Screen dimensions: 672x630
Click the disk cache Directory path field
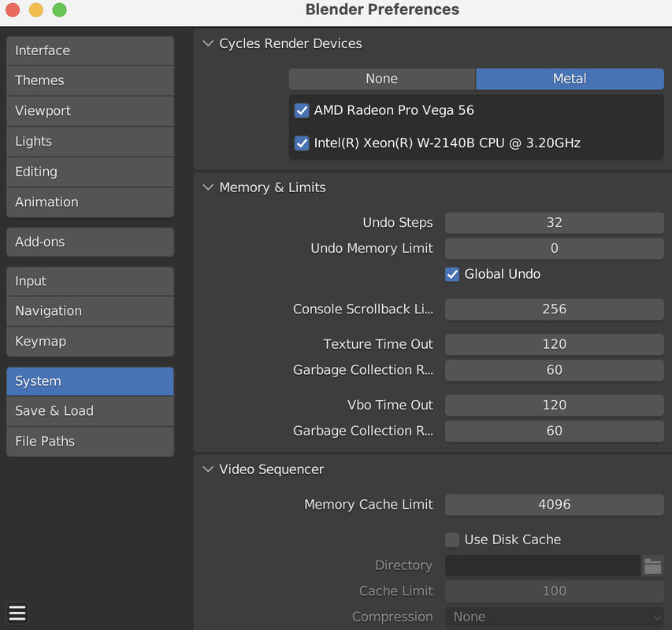point(543,565)
